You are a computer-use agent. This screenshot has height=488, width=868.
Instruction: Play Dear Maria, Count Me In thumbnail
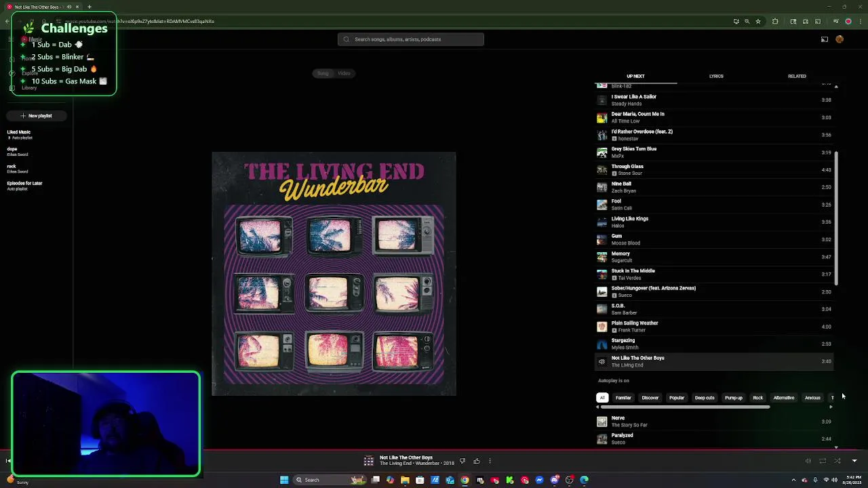tap(601, 118)
